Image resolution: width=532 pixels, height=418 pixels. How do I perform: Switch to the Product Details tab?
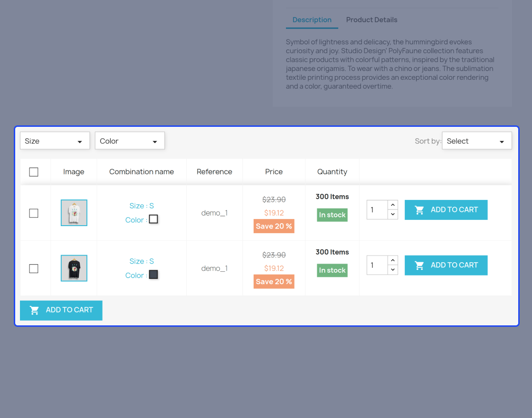click(371, 19)
